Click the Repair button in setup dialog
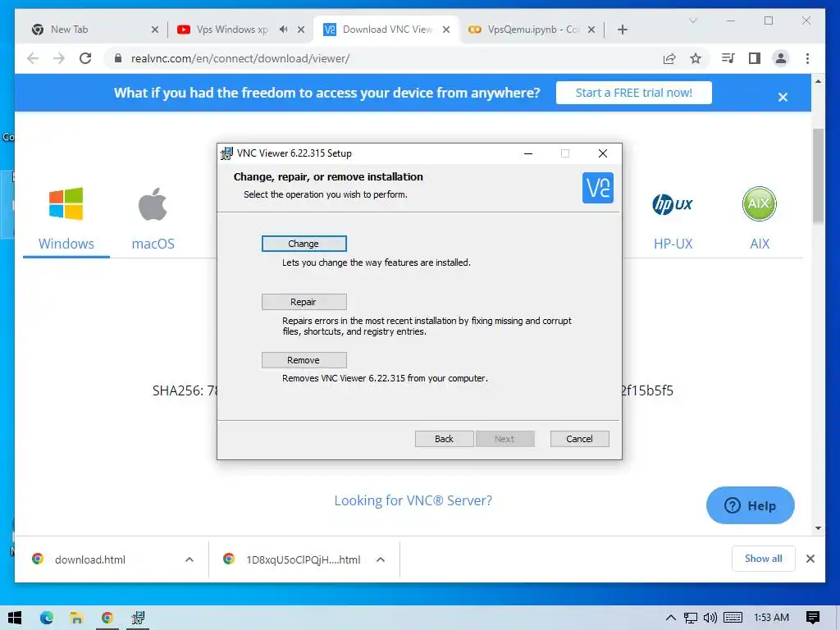The width and height of the screenshot is (840, 630). click(x=304, y=302)
